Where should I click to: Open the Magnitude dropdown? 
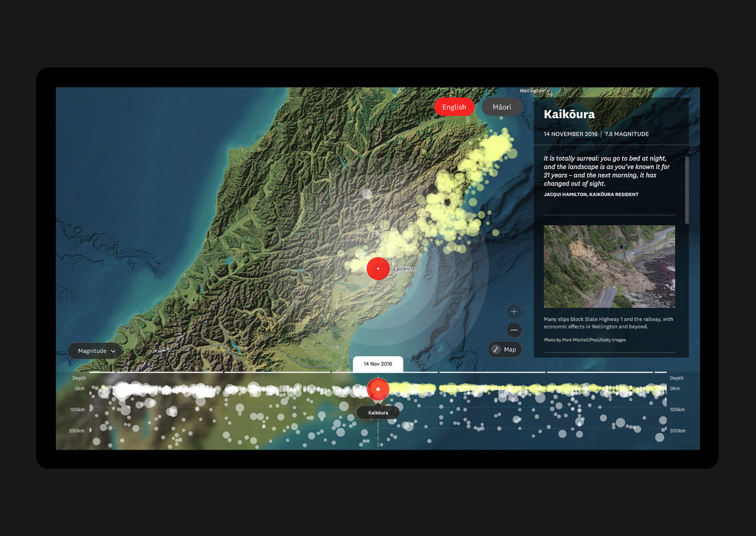(95, 351)
